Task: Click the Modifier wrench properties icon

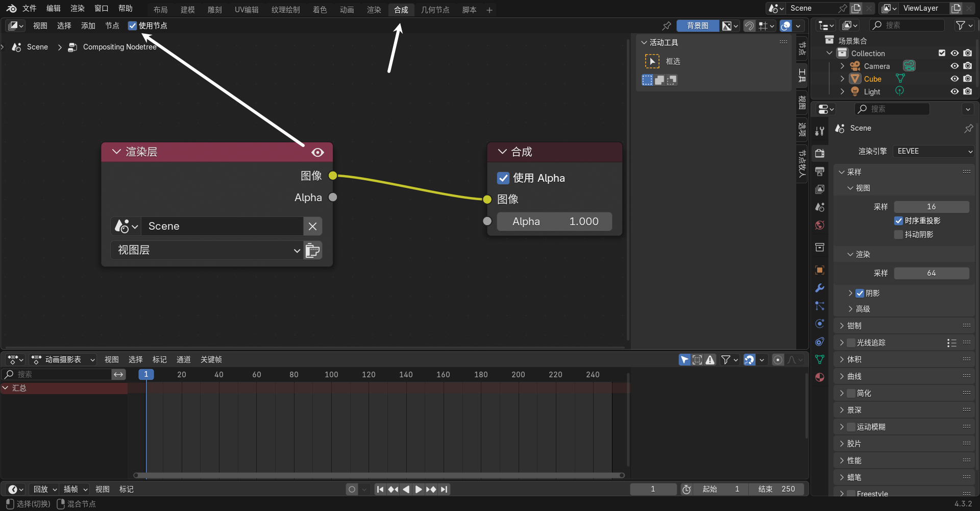Action: (820, 288)
